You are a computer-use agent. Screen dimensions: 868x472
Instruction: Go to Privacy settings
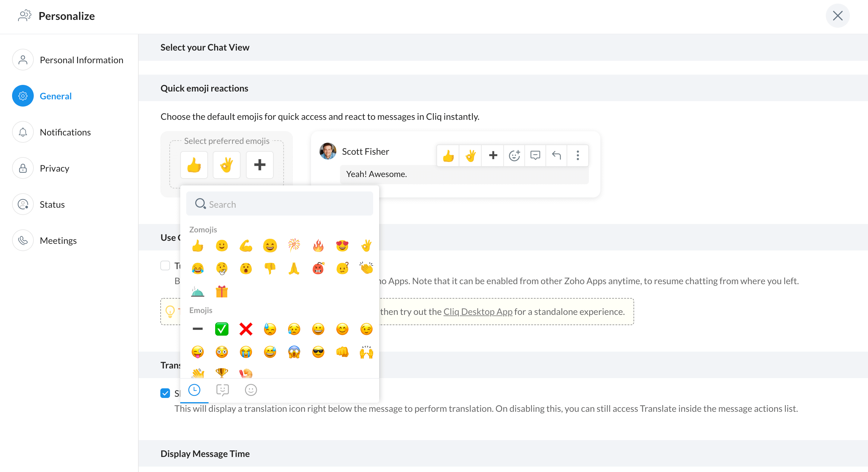click(54, 168)
